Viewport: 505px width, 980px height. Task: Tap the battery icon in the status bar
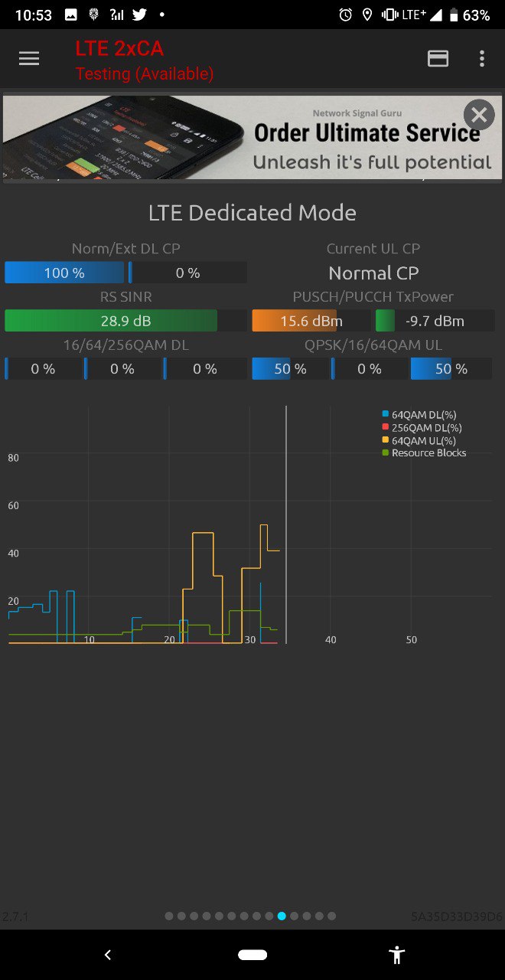[x=454, y=15]
